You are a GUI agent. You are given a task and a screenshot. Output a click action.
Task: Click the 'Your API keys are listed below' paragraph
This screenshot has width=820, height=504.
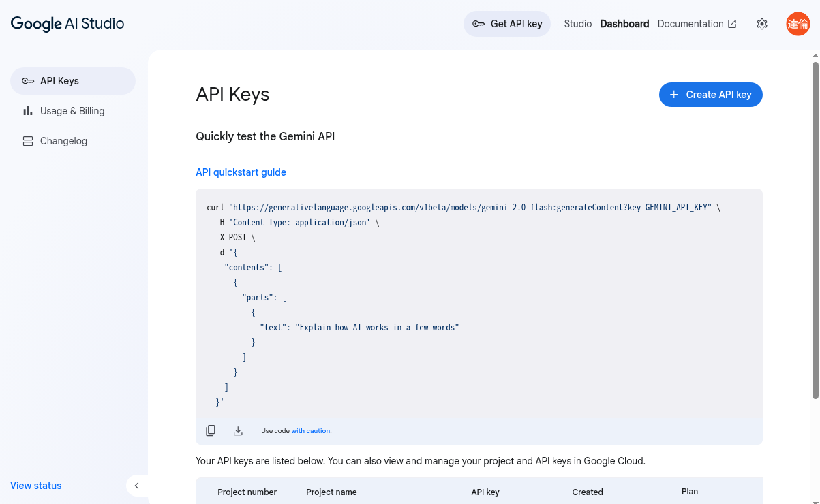coord(421,461)
